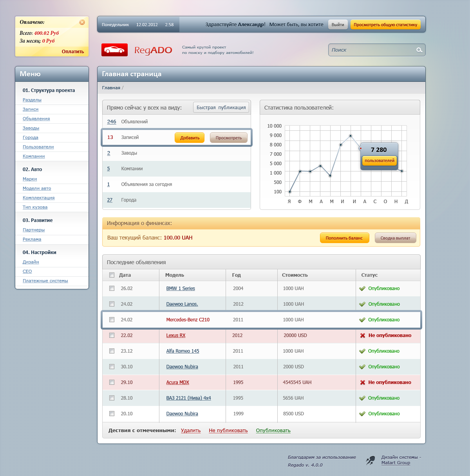The width and height of the screenshot is (470, 476).
Task: Click the Удалить link for selected items
Action: click(x=191, y=431)
